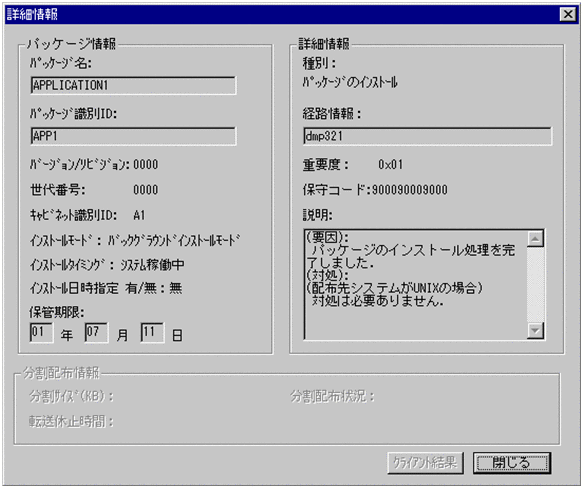The width and height of the screenshot is (585, 489).
Task: Click the インストール日時指定 有/無 value 無
Action: pos(176,288)
